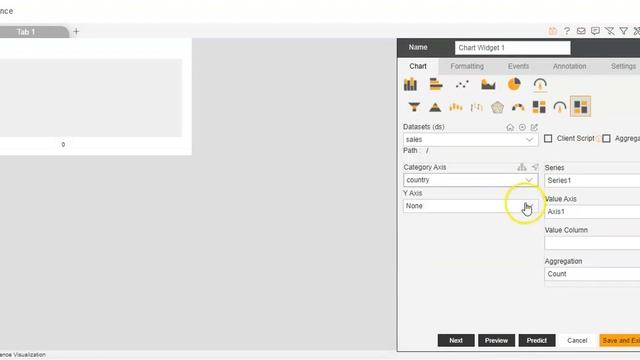640x360 pixels.
Task: Select the horizontal bar chart type
Action: coord(436,84)
